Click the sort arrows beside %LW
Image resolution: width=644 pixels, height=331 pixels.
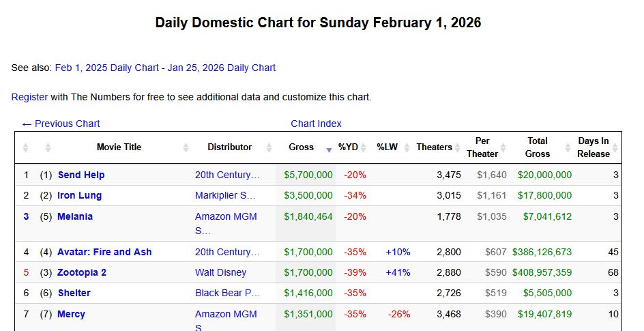click(x=407, y=147)
